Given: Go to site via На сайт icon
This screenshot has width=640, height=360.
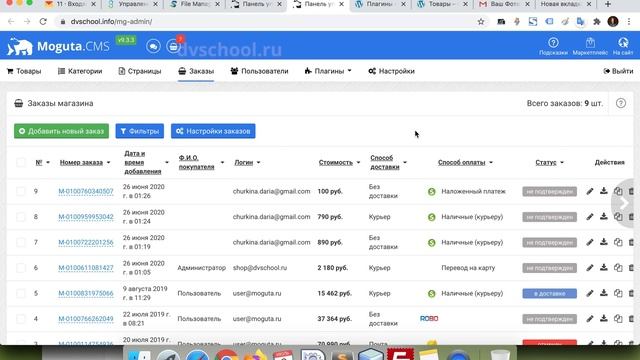Looking at the screenshot, I should click(623, 46).
